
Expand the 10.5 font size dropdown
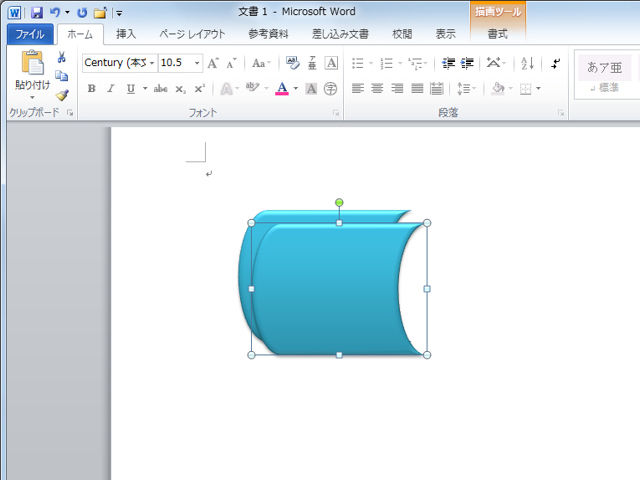[x=197, y=63]
